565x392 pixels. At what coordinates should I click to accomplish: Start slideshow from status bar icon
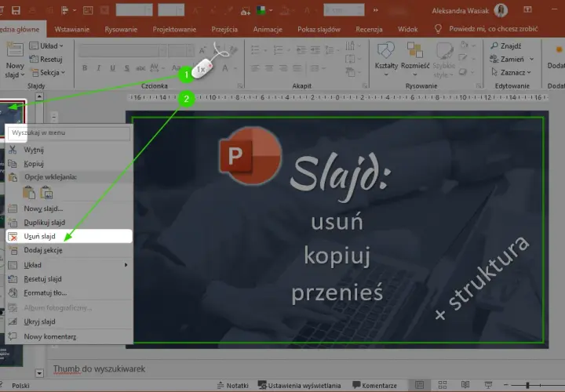click(488, 385)
